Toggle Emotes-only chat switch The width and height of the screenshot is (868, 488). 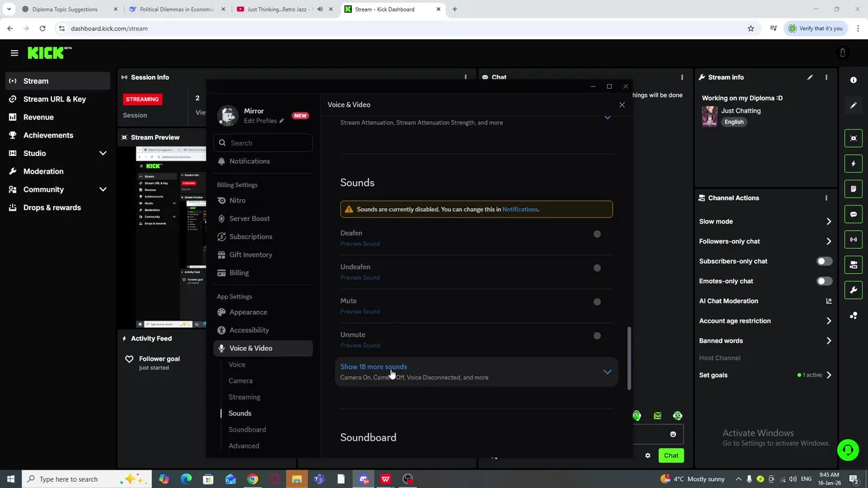coord(824,281)
